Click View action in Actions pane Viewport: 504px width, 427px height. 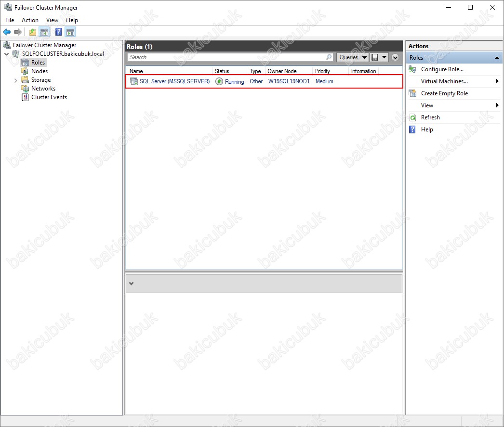427,105
